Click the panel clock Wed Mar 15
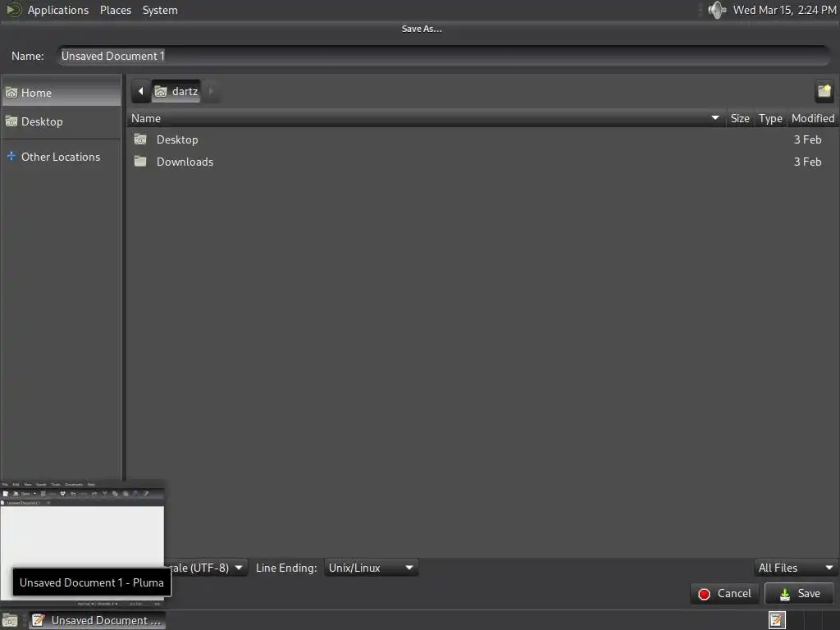Screen dimensions: 840x630 click(x=784, y=10)
